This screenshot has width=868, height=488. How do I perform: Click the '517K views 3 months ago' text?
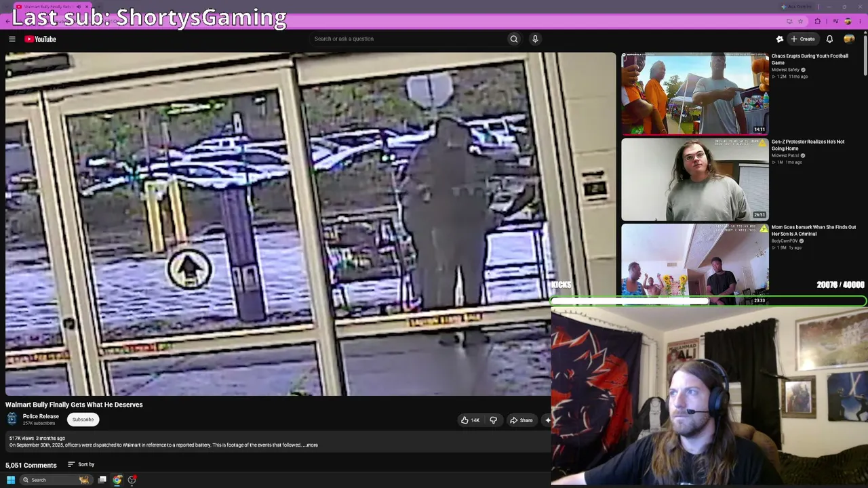[x=37, y=439]
